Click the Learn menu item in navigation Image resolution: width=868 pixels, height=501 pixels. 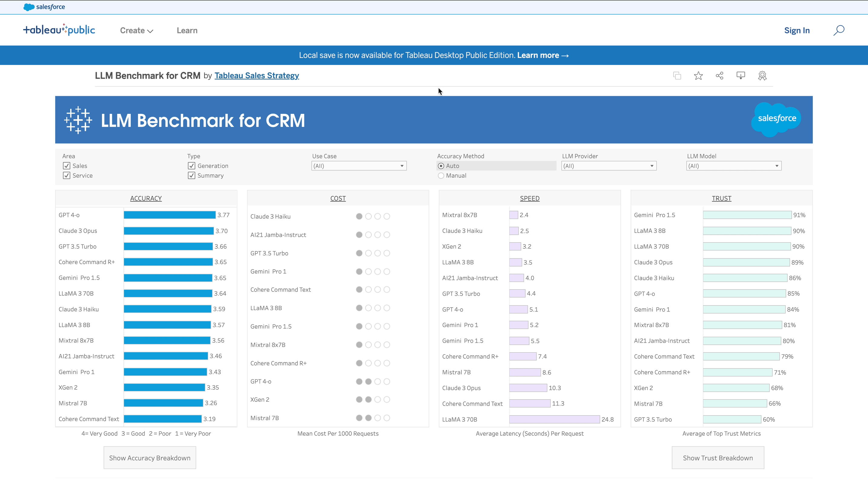point(186,30)
